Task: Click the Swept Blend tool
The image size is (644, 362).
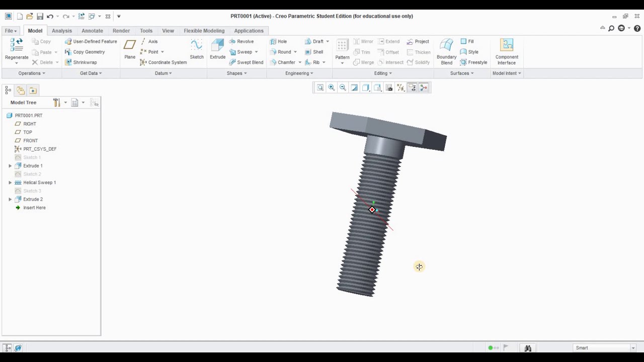Action: [x=246, y=62]
